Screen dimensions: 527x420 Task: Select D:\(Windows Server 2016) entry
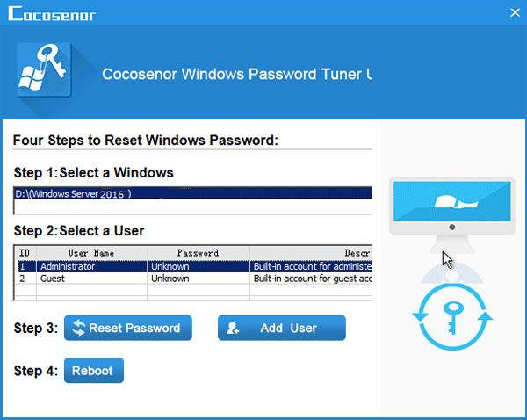pos(193,193)
